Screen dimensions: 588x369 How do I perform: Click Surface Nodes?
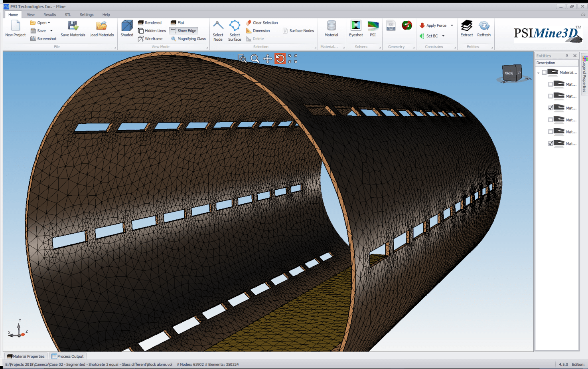click(298, 31)
